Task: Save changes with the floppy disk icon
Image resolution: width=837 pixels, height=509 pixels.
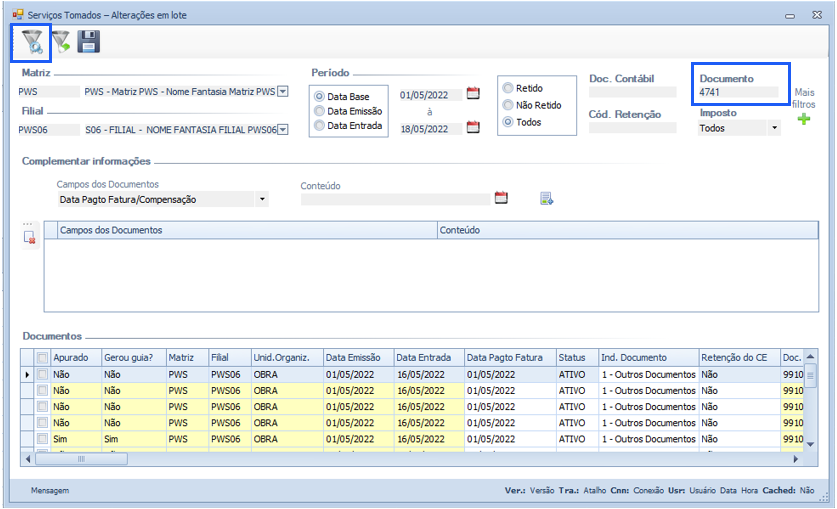Action: (89, 42)
